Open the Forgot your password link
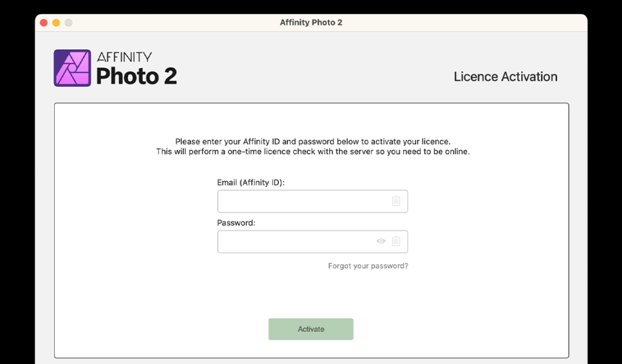This screenshot has height=364, width=622. (367, 266)
